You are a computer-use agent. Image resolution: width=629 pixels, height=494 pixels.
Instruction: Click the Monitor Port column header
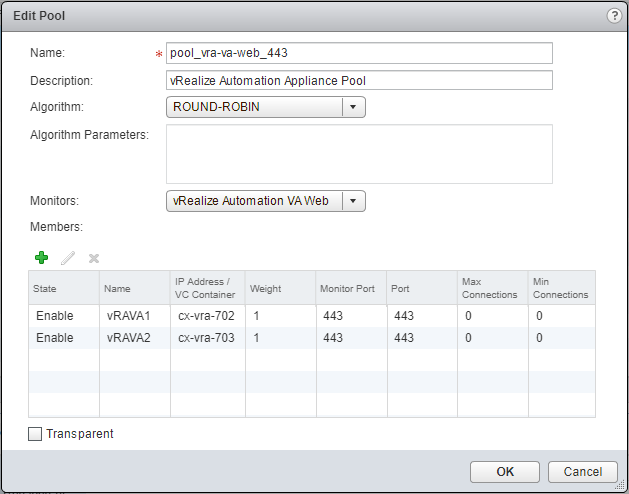tap(350, 288)
